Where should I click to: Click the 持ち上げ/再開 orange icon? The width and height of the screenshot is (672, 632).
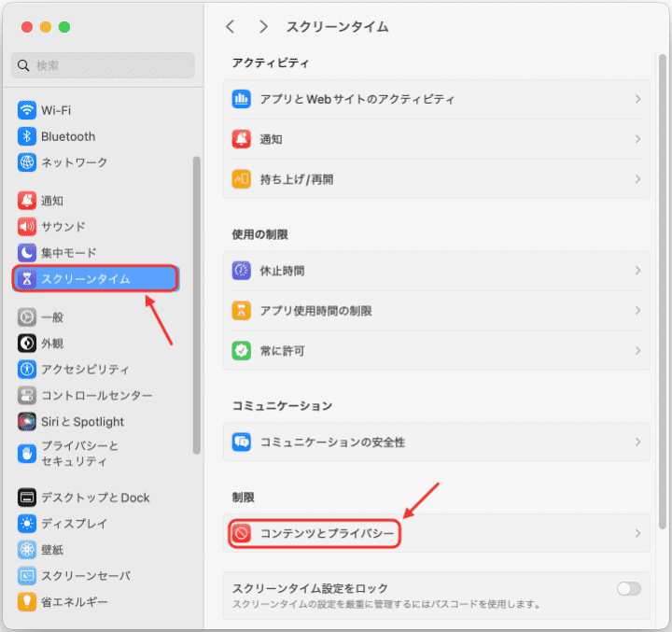[242, 179]
